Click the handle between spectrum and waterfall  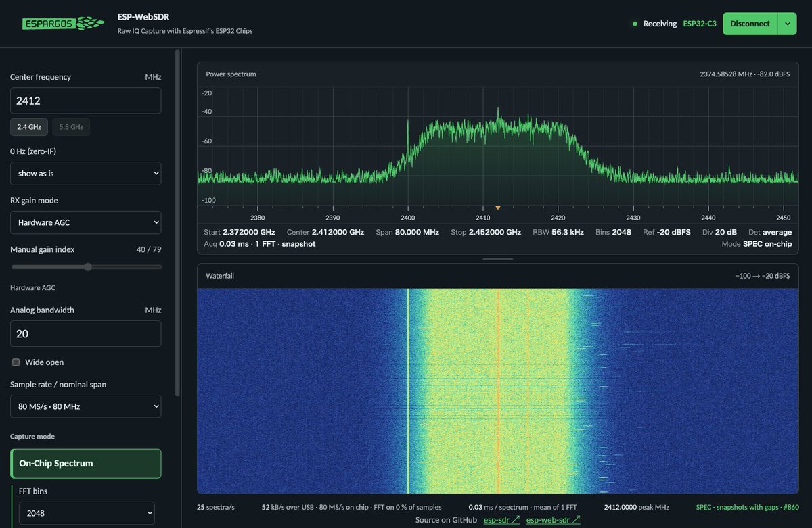coord(498,259)
